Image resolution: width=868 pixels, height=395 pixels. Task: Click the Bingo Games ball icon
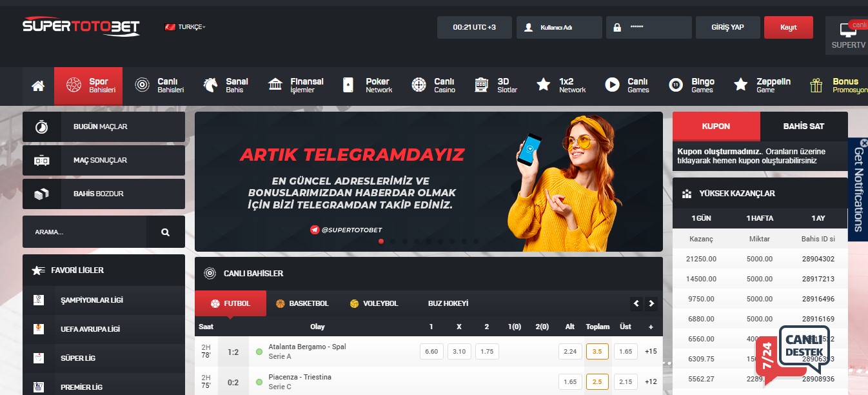click(x=676, y=85)
